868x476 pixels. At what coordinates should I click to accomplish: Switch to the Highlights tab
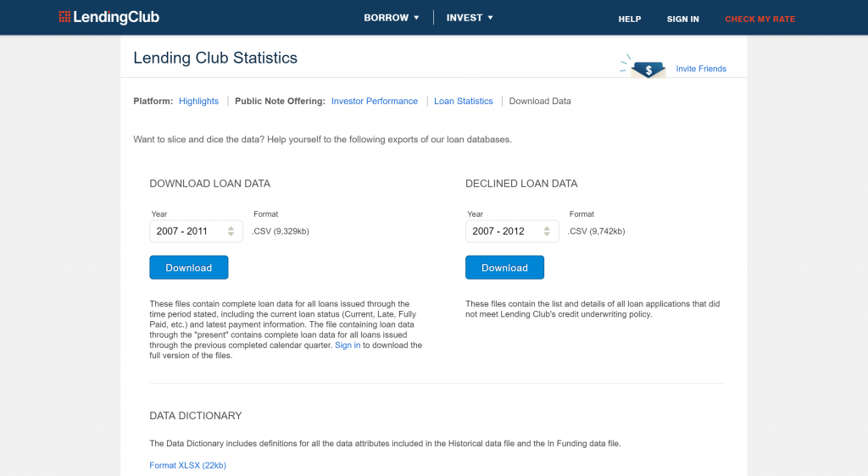point(198,101)
